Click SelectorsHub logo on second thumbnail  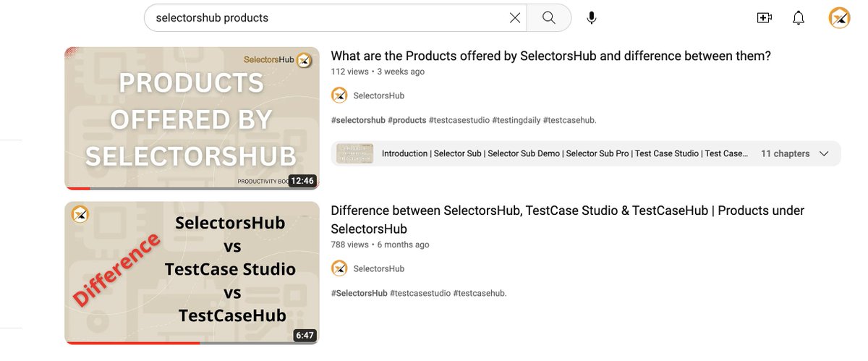coord(80,214)
